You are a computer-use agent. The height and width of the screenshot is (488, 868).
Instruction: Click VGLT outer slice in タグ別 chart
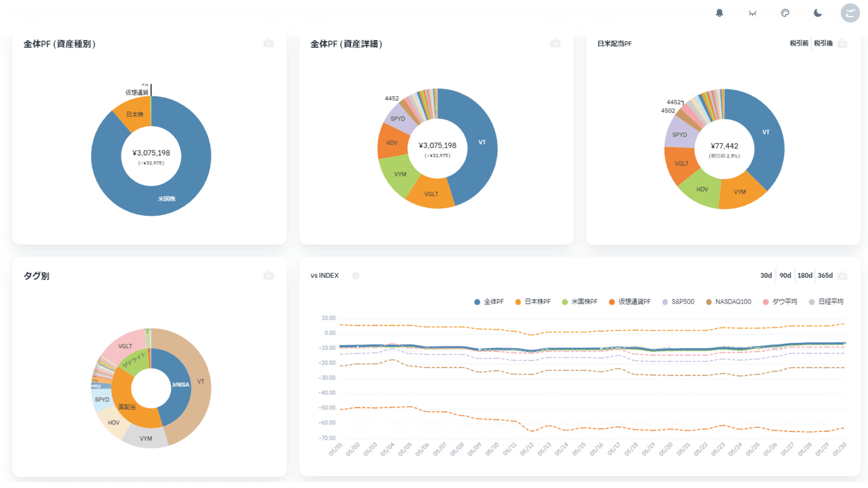(x=125, y=346)
